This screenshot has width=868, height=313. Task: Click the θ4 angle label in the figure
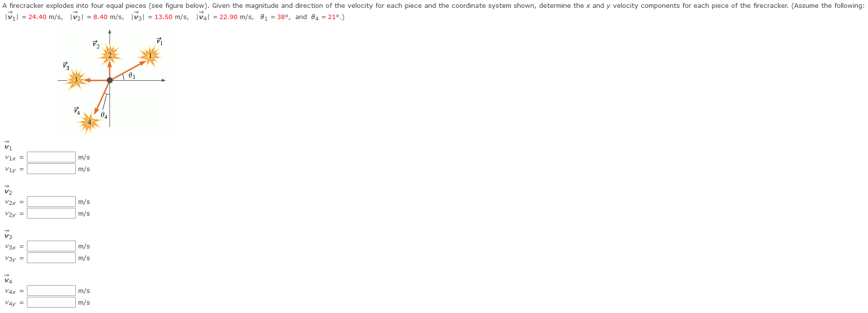pos(104,115)
